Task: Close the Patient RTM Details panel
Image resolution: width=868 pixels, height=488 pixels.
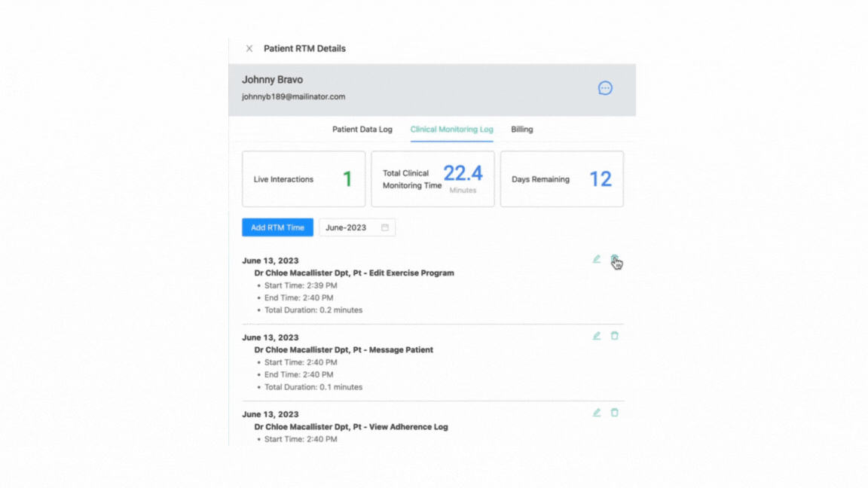Action: tap(249, 49)
